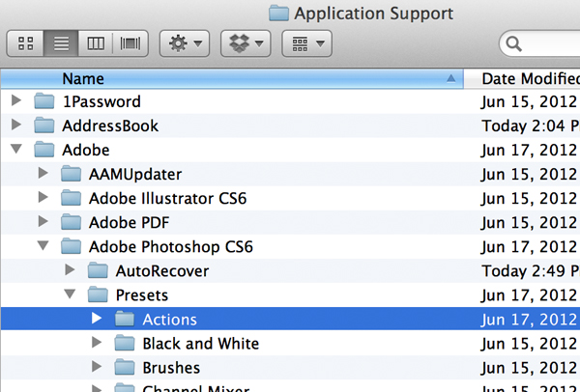Click the magnifying glass search icon
Viewport: 580px width, 392px height.
click(514, 44)
